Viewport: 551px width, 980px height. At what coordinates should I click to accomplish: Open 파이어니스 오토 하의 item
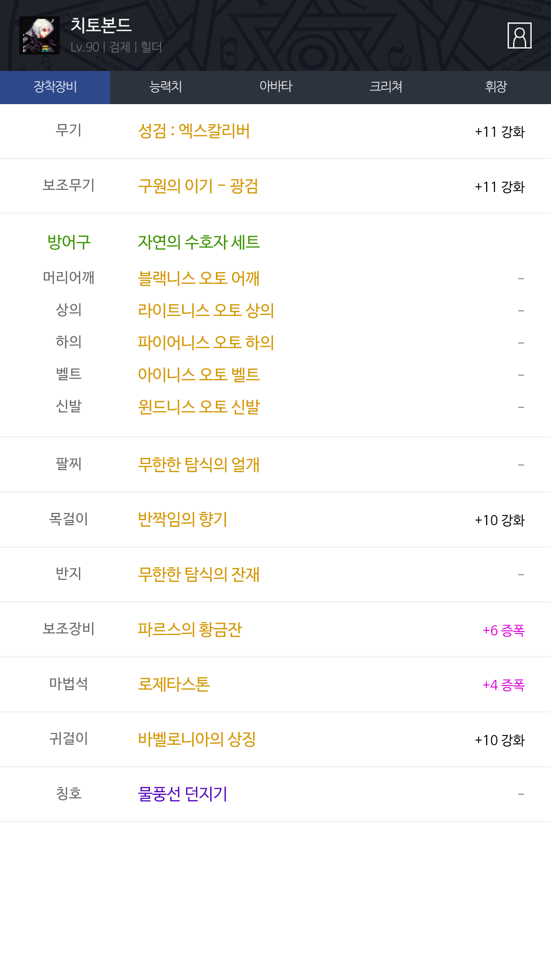206,342
